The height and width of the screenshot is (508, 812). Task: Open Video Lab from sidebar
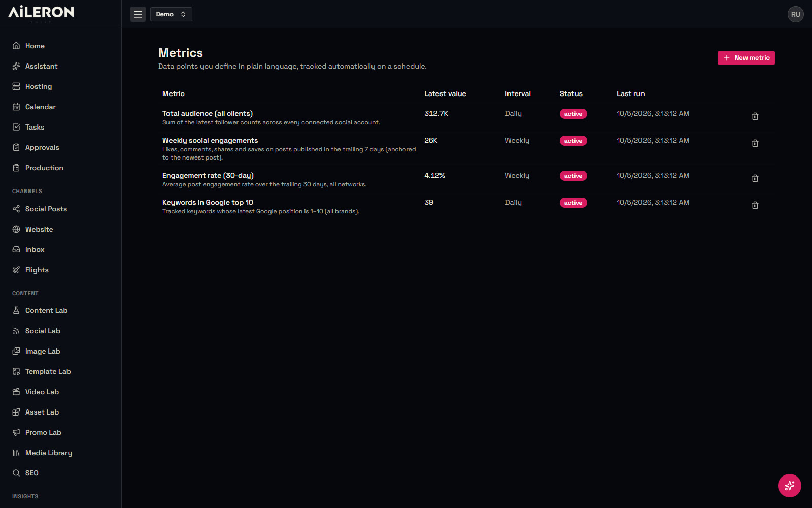click(61, 392)
